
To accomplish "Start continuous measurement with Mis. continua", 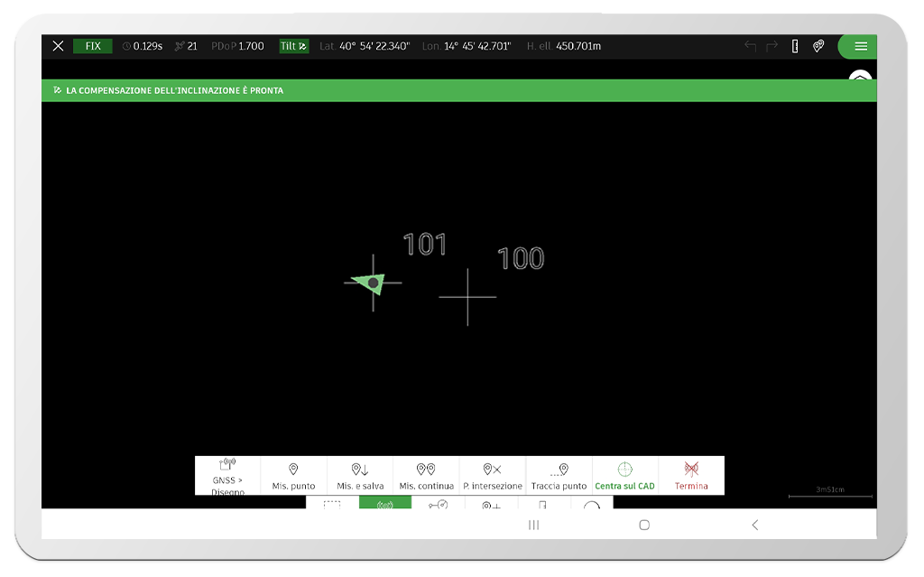I will pyautogui.click(x=426, y=476).
